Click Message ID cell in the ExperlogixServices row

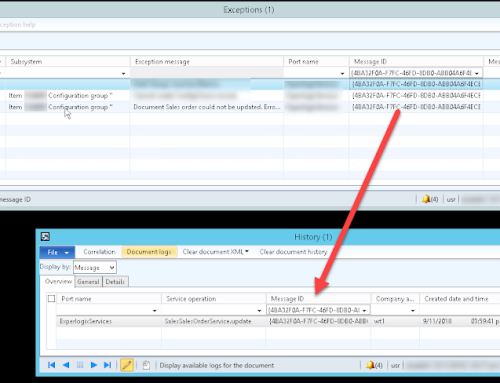pyautogui.click(x=318, y=321)
